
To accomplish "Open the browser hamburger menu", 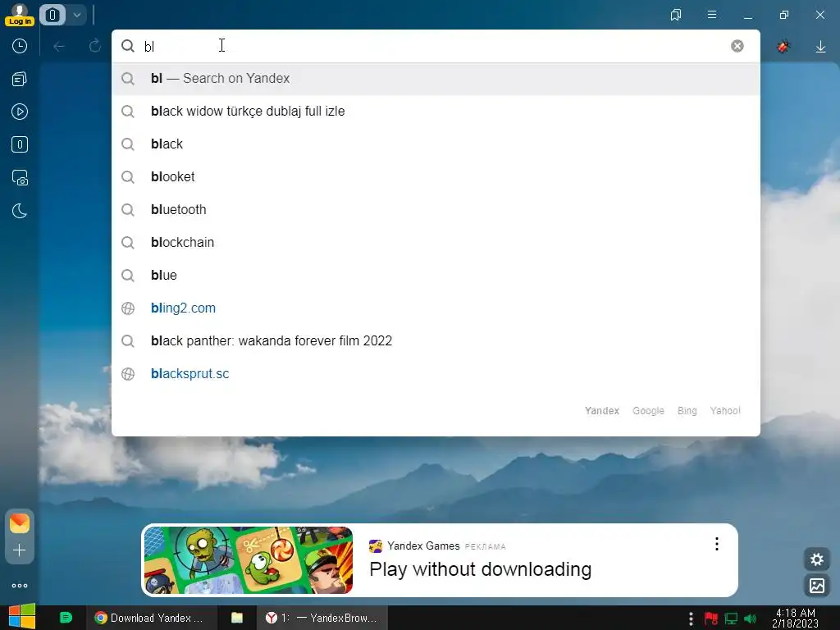I will pos(712,15).
